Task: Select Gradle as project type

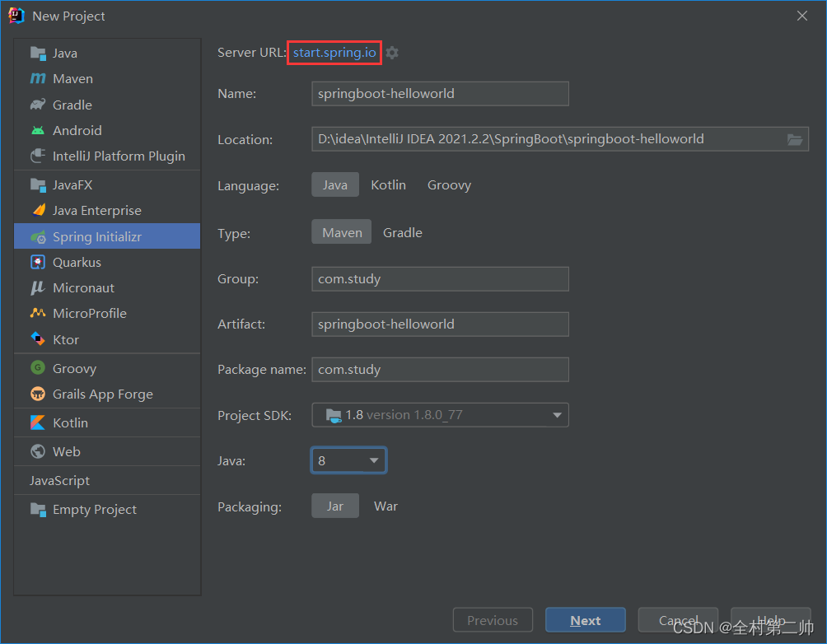Action: tap(402, 232)
